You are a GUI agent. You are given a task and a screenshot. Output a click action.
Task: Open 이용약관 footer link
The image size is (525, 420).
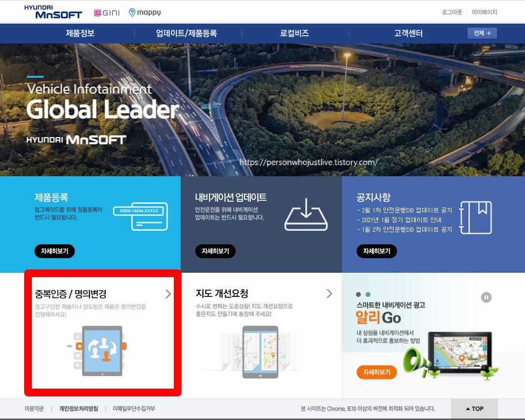pyautogui.click(x=34, y=408)
